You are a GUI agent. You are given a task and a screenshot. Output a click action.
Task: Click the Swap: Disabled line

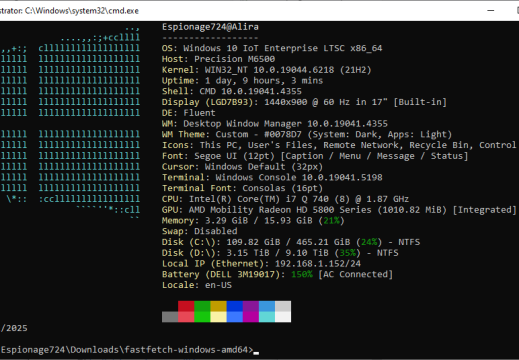point(199,231)
